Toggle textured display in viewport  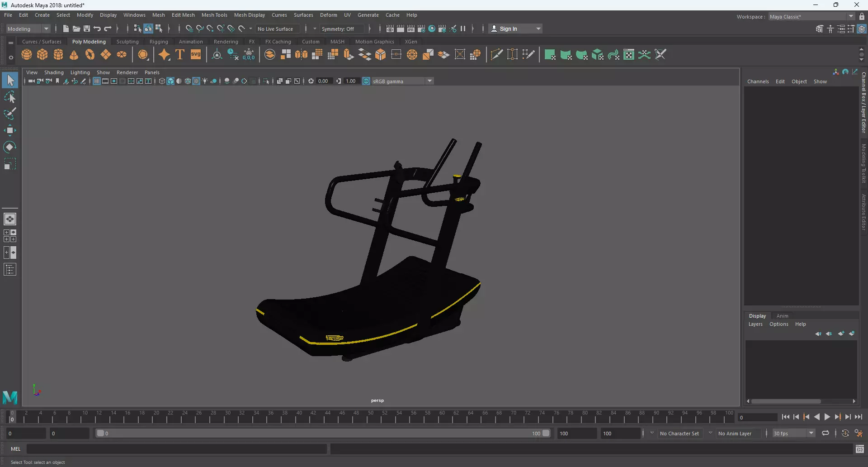tap(196, 81)
